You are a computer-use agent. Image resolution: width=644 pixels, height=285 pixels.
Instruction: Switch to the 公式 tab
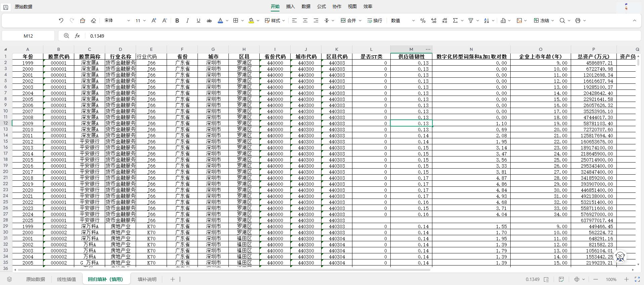pos(321,6)
